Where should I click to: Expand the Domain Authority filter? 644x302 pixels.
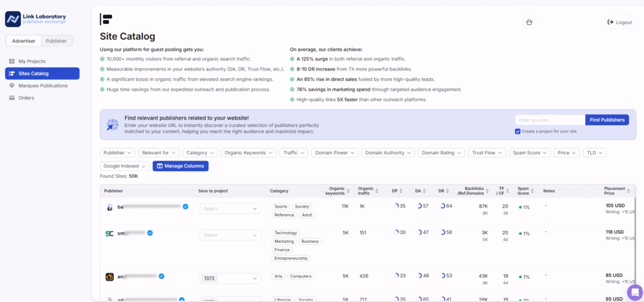coord(388,152)
